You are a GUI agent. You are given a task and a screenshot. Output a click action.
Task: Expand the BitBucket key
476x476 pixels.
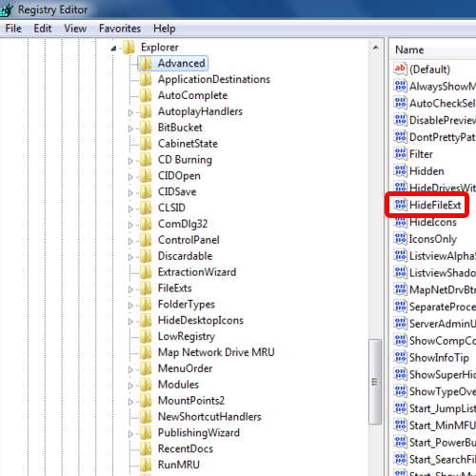tap(130, 129)
